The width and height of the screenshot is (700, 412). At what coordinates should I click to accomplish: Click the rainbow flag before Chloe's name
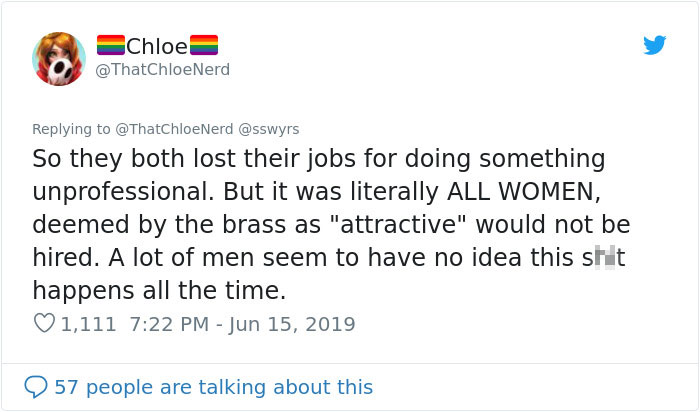point(110,46)
